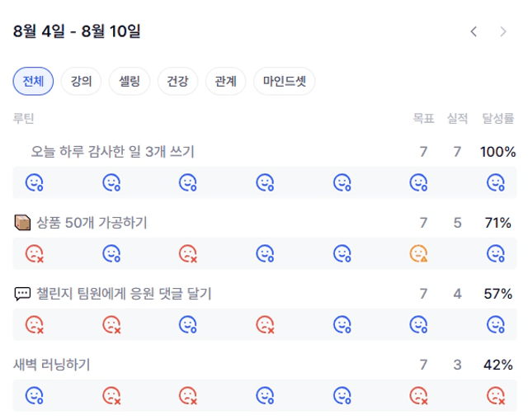
Task: Open the 상품 50개 가공하기 routine
Action: 92,223
